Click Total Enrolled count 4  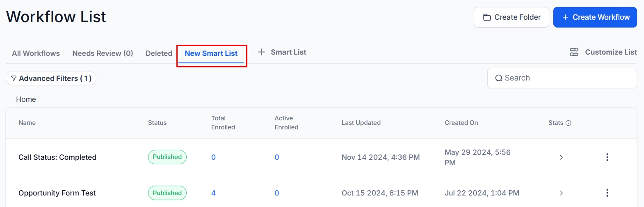pyautogui.click(x=213, y=193)
